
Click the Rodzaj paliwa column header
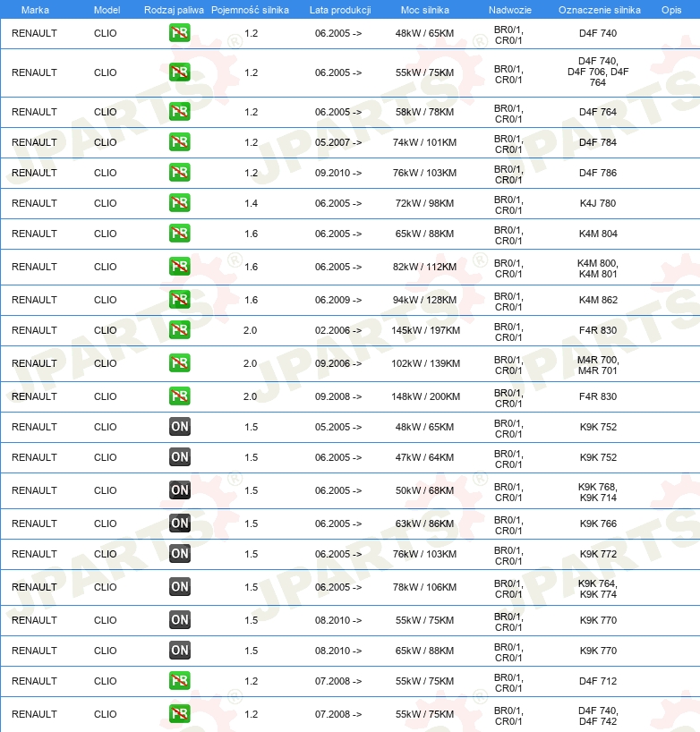(x=174, y=10)
